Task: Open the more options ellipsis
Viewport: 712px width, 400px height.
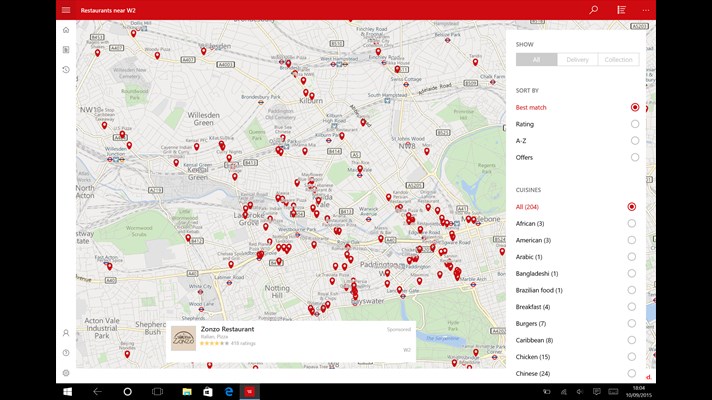Action: 646,10
